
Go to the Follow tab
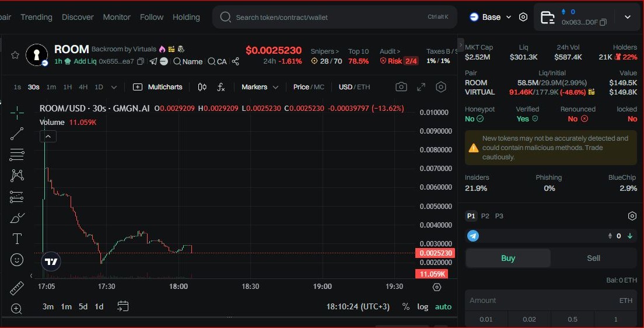tap(152, 18)
